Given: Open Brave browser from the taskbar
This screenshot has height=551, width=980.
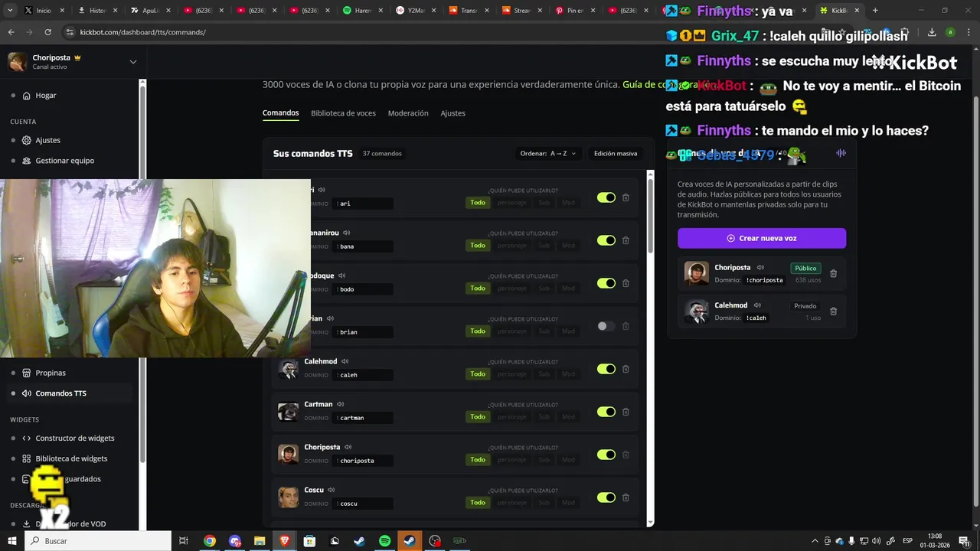Looking at the screenshot, I should (x=285, y=541).
